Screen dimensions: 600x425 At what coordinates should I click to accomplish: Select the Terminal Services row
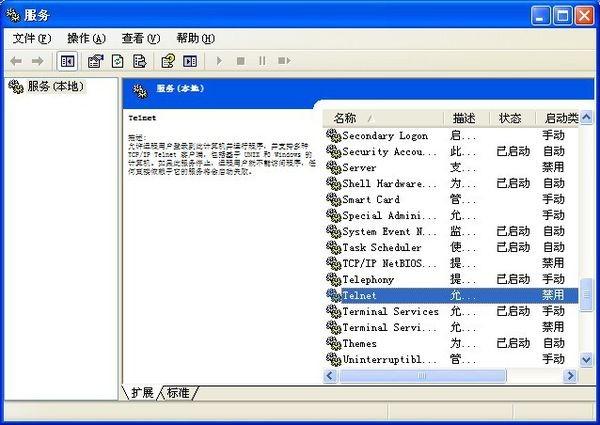tap(452, 311)
